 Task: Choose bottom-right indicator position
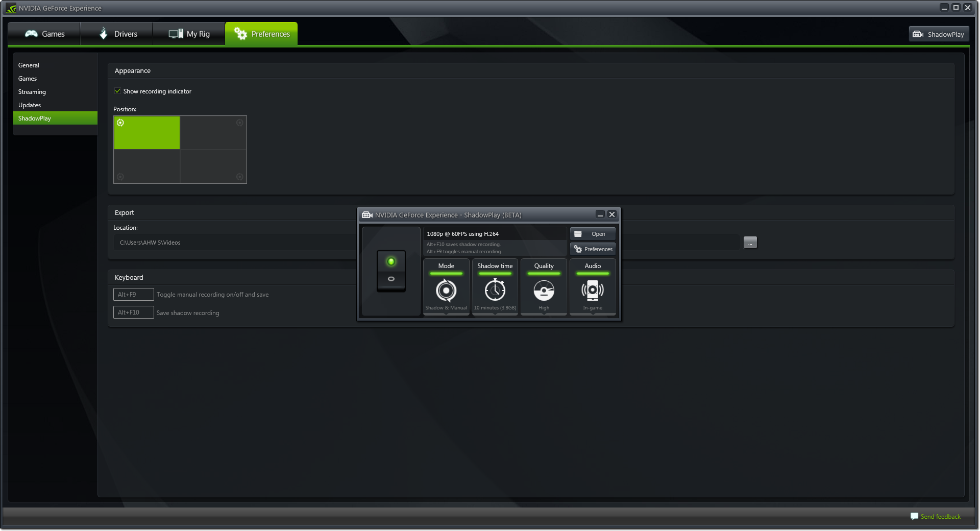[213, 166]
